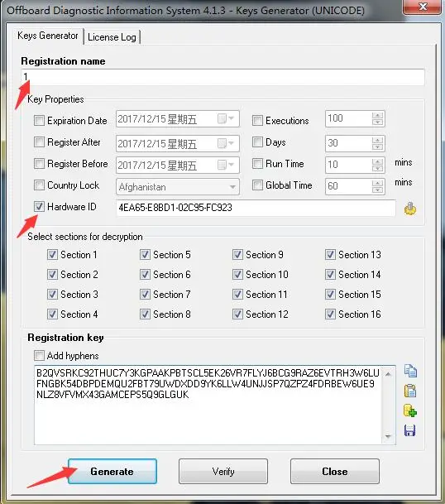
Task: Uncheck the Hardware ID checkbox
Action: 39,206
